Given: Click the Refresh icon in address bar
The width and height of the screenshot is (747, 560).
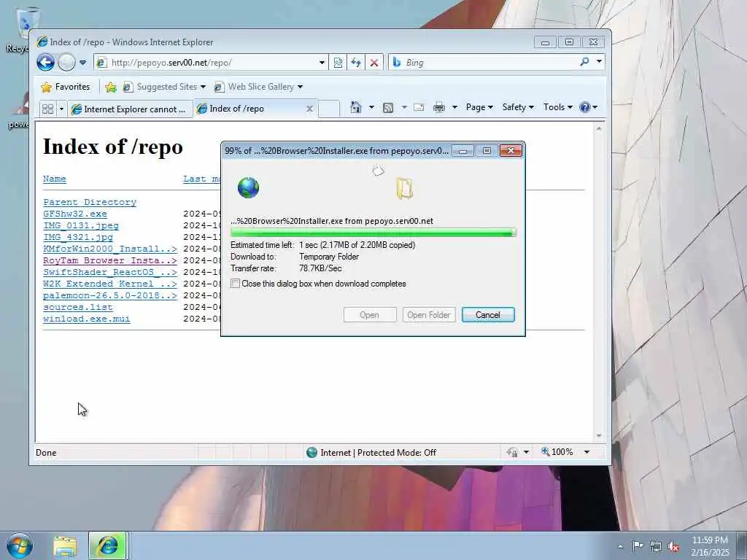Looking at the screenshot, I should click(x=356, y=63).
